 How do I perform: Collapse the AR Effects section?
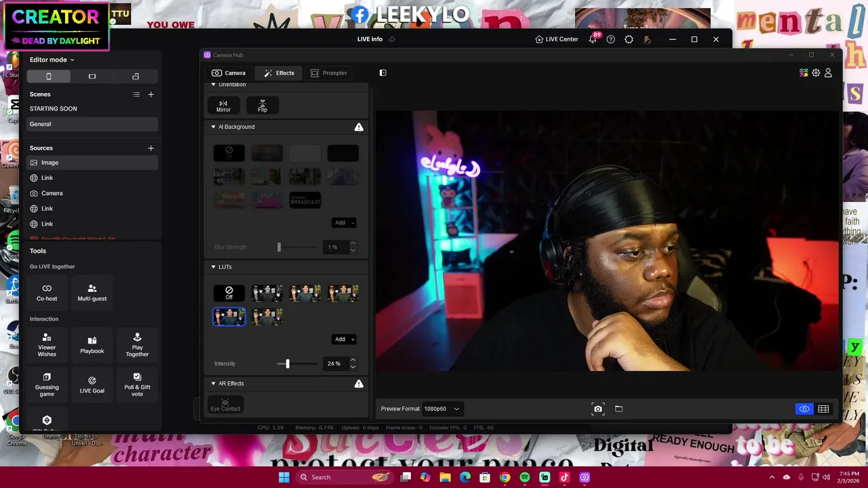tap(213, 384)
